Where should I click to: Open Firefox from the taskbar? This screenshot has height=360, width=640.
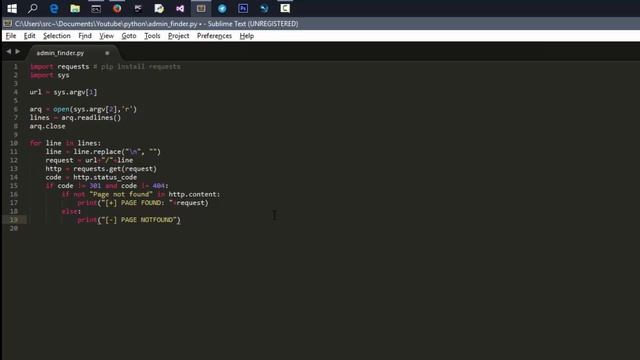(117, 8)
